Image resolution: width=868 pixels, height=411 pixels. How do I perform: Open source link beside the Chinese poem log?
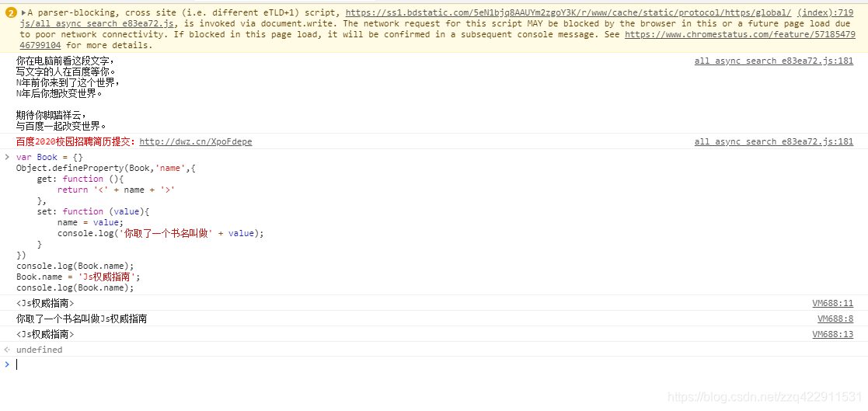pos(774,61)
